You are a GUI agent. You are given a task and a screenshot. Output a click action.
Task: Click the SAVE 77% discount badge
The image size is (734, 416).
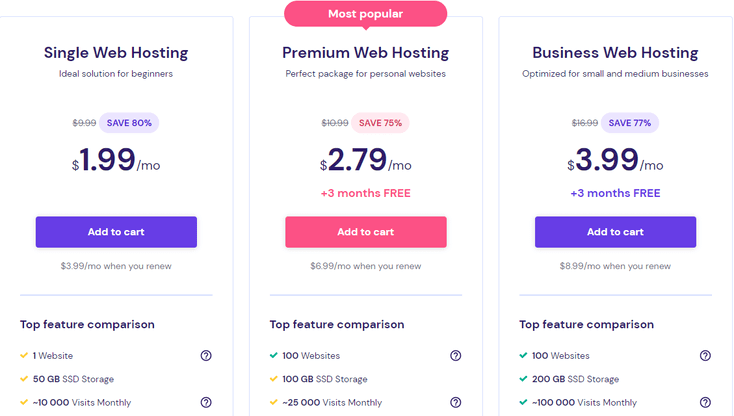tap(630, 123)
